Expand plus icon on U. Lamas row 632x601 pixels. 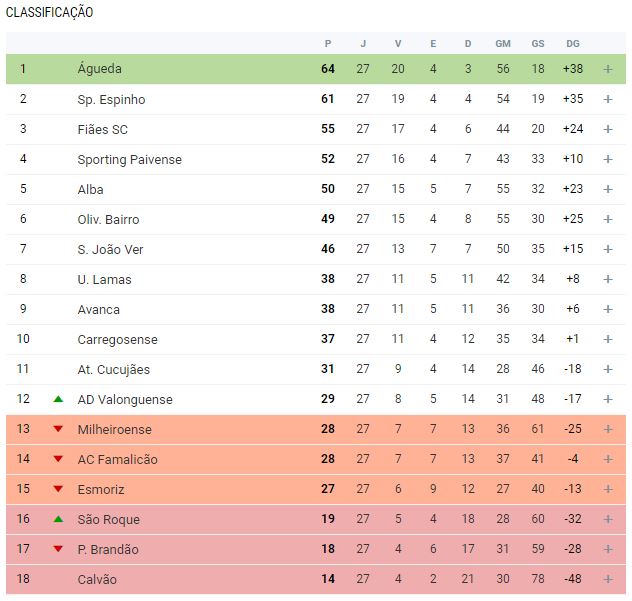pos(608,279)
